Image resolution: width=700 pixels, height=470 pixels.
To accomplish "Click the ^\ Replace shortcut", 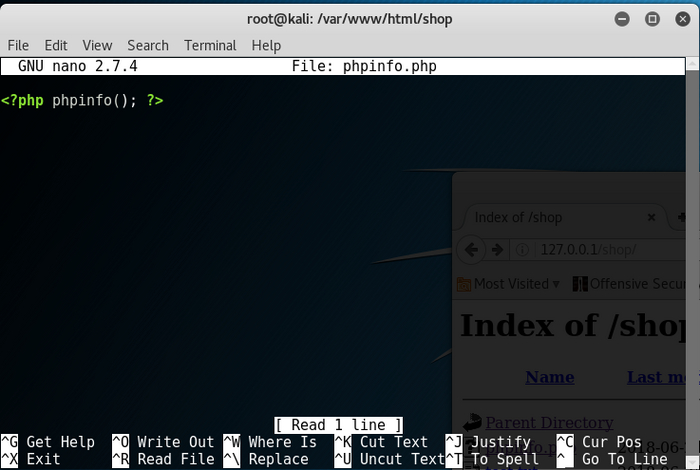I will [x=266, y=459].
